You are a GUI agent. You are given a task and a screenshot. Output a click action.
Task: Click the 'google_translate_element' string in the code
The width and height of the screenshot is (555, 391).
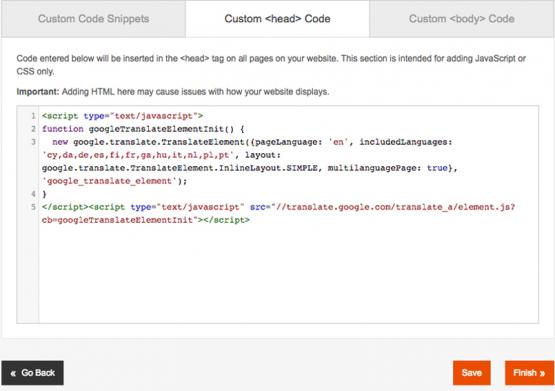click(x=109, y=181)
